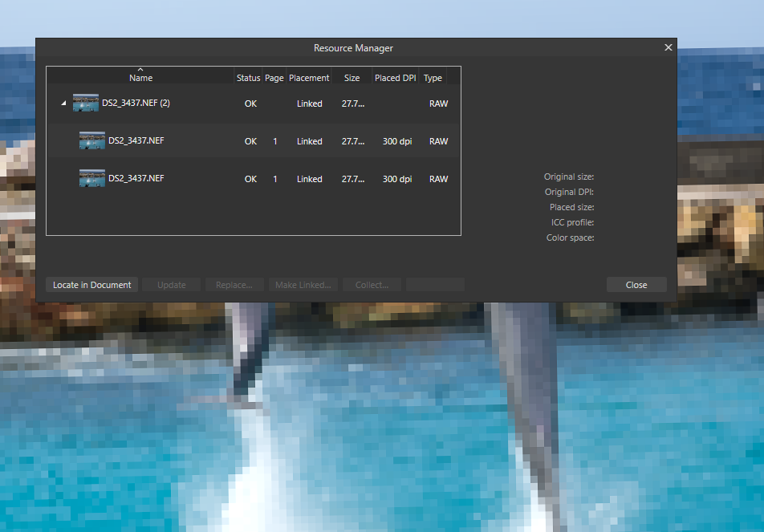
Task: Expand the DS2_3437.NEF resource tree entry
Action: (63, 103)
